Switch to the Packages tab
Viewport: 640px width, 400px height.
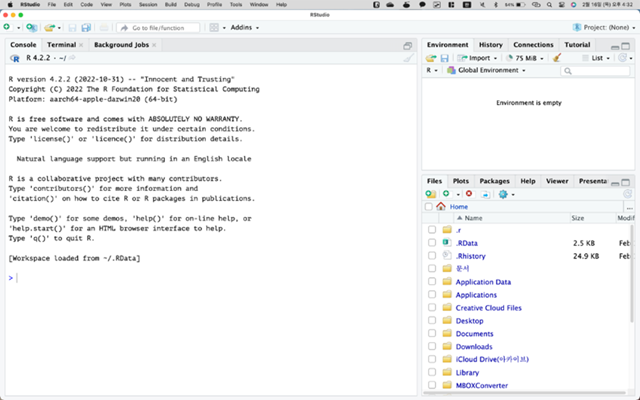click(x=494, y=181)
